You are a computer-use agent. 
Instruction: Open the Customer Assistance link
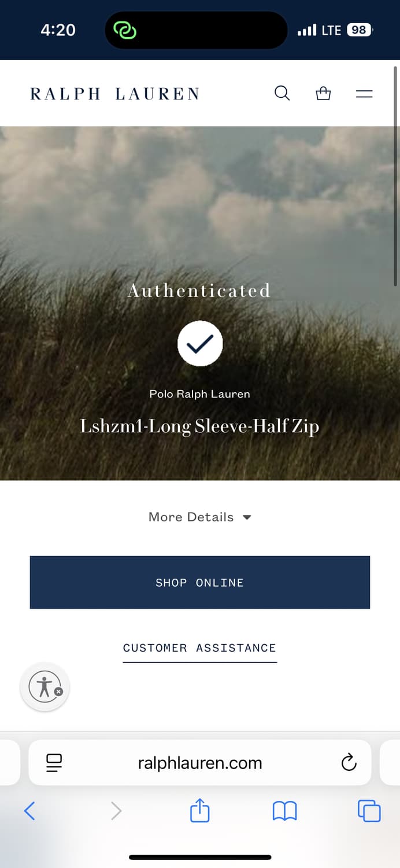point(199,648)
